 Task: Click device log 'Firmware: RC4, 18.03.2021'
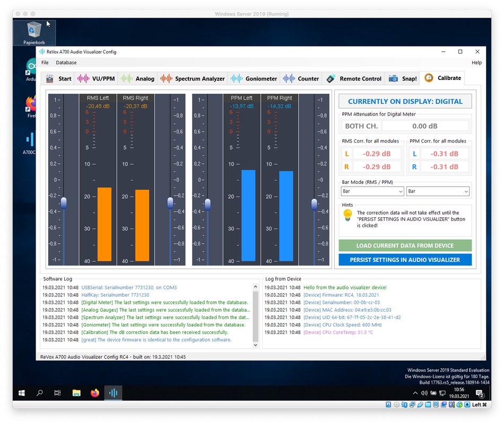coord(341,295)
